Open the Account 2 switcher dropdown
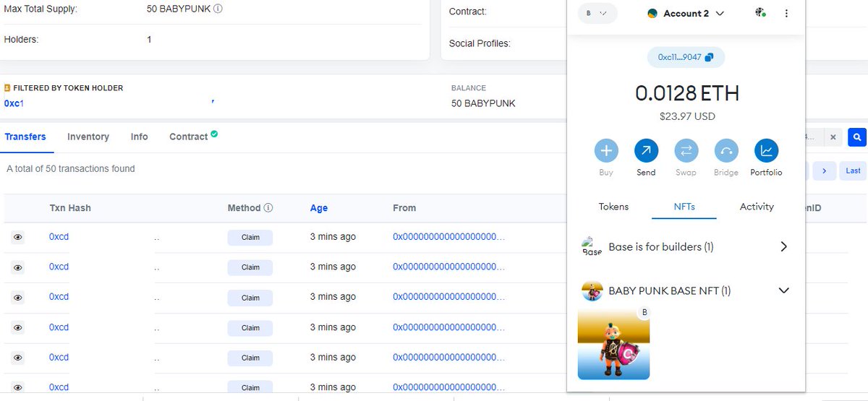 click(x=686, y=13)
